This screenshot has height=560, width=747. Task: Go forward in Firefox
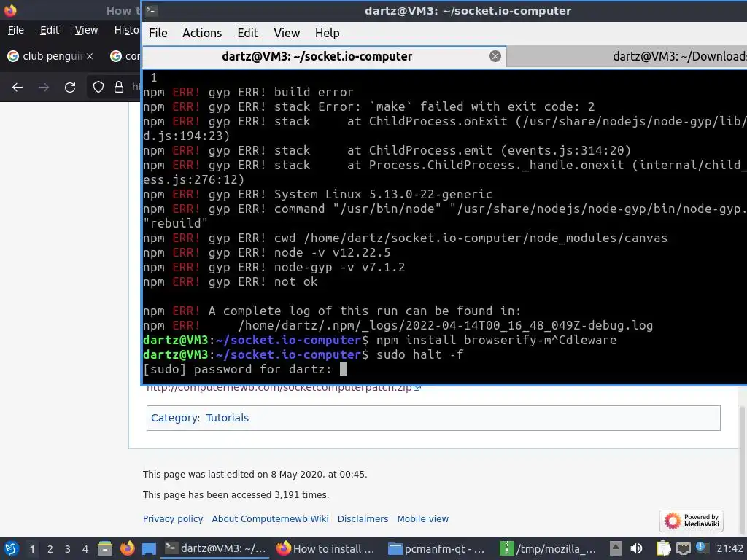(44, 87)
